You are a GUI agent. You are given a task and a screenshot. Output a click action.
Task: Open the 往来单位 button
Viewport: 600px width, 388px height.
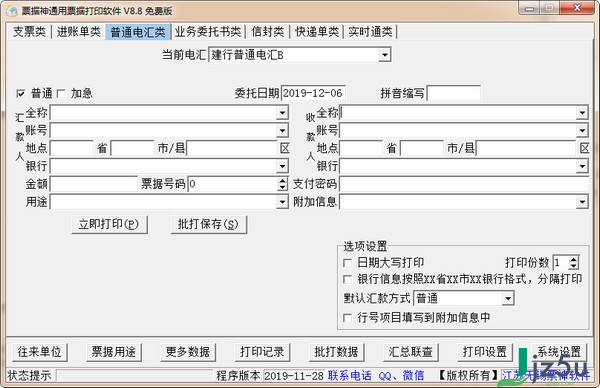coord(40,352)
